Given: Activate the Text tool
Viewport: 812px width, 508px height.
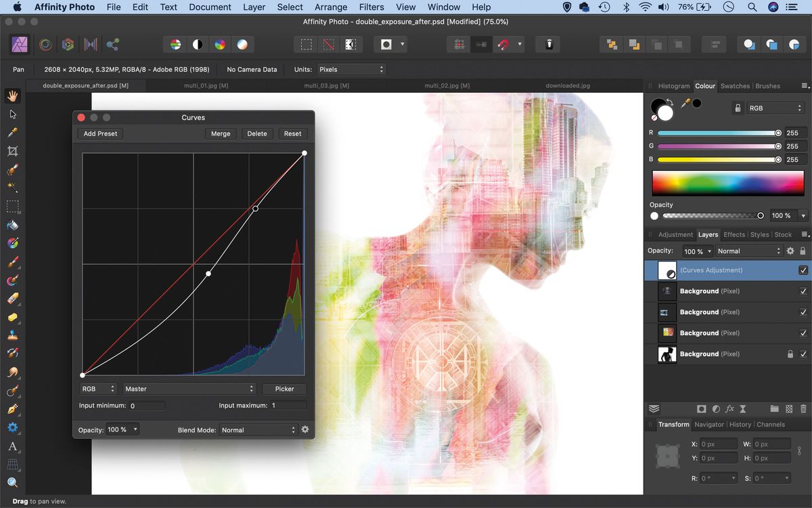Looking at the screenshot, I should [x=12, y=446].
